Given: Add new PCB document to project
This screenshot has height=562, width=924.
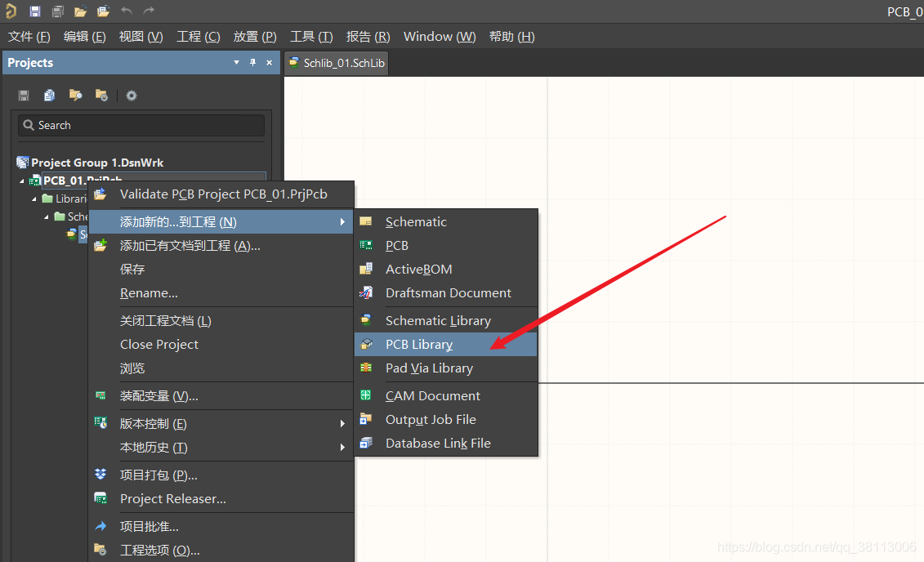Looking at the screenshot, I should (x=446, y=246).
